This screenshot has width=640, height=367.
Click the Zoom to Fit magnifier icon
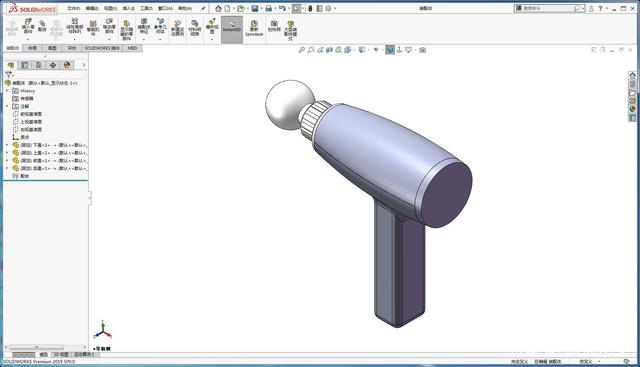point(302,50)
